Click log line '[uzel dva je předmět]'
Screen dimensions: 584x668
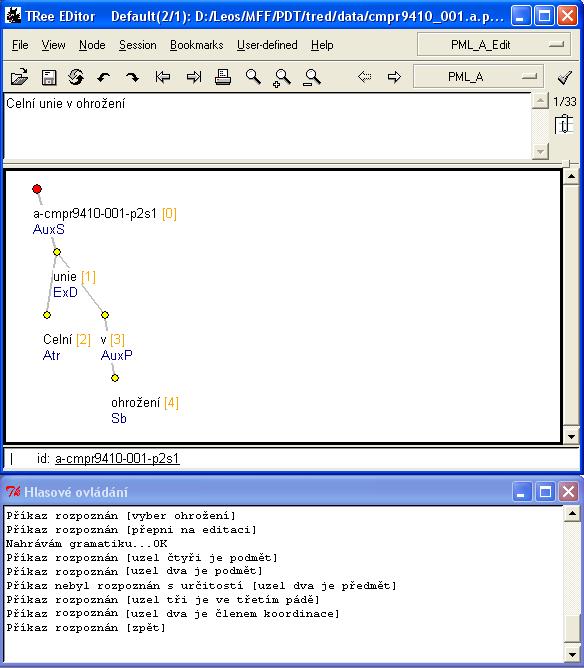click(324, 586)
